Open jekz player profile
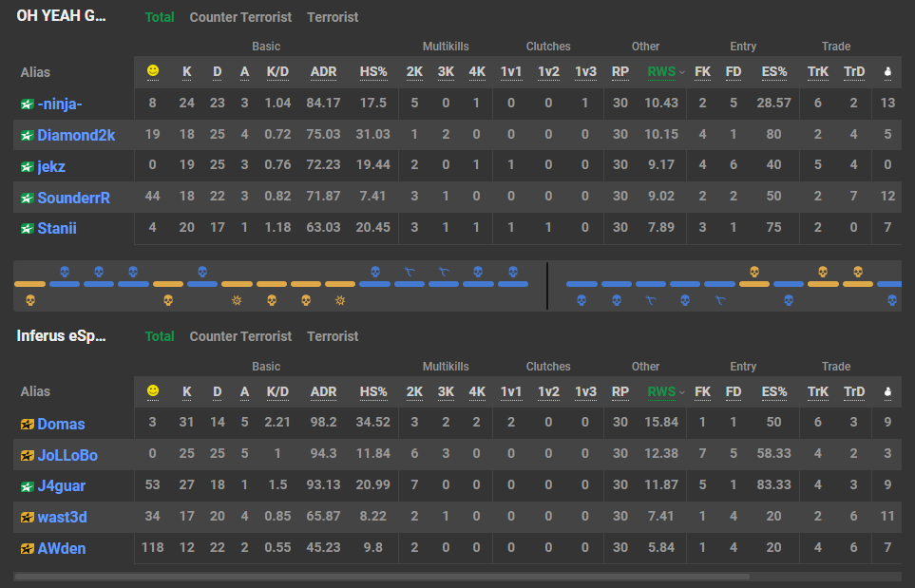This screenshot has width=915, height=588. pos(51,167)
